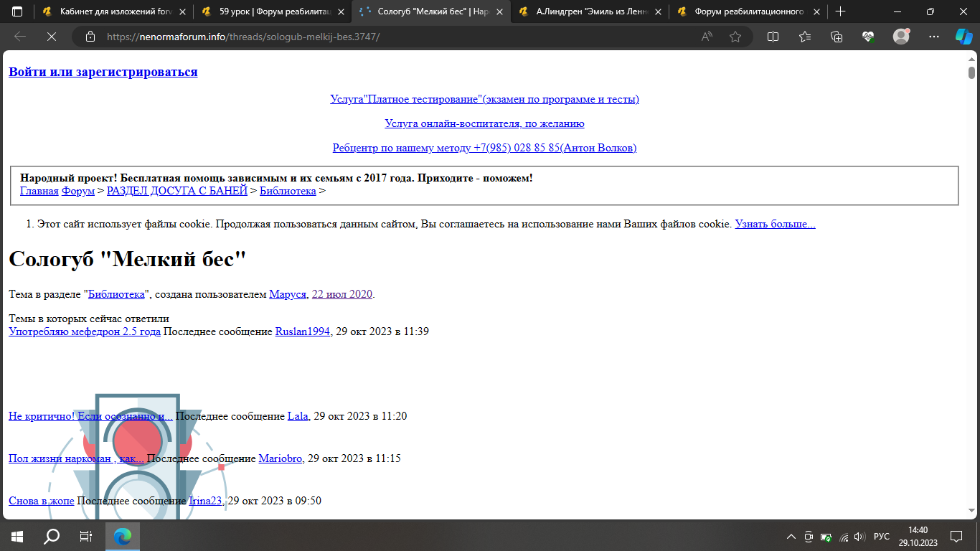Open 'Употребляю мефедрон 2.5 года' thread link
Viewport: 980px width, 551px height.
click(x=85, y=331)
